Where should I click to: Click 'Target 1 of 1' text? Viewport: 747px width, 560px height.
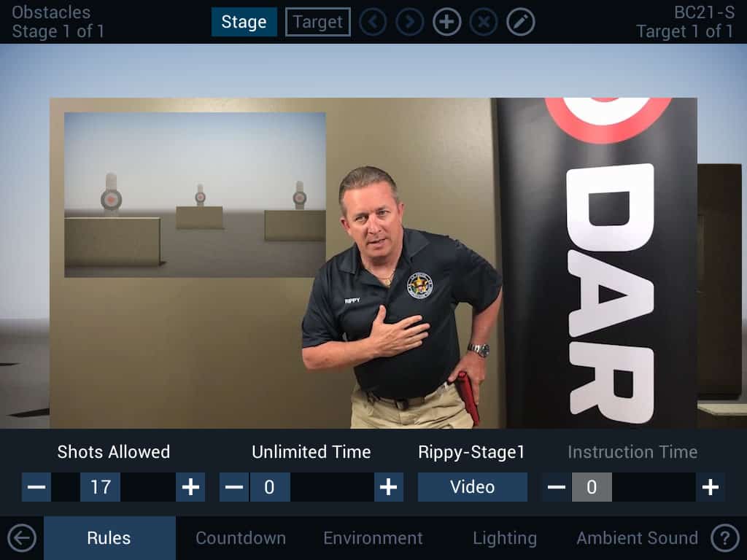click(x=686, y=31)
